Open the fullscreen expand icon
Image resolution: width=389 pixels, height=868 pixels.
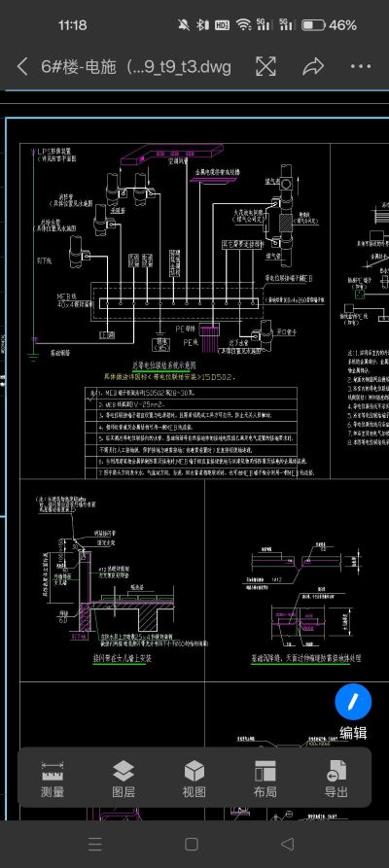pyautogui.click(x=265, y=66)
